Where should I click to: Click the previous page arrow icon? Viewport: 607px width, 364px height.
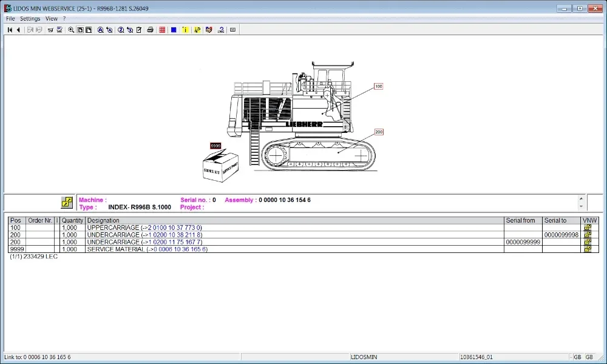click(18, 30)
